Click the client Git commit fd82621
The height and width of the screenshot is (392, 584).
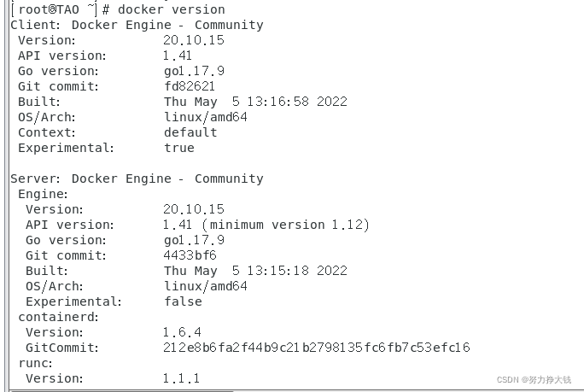[190, 86]
